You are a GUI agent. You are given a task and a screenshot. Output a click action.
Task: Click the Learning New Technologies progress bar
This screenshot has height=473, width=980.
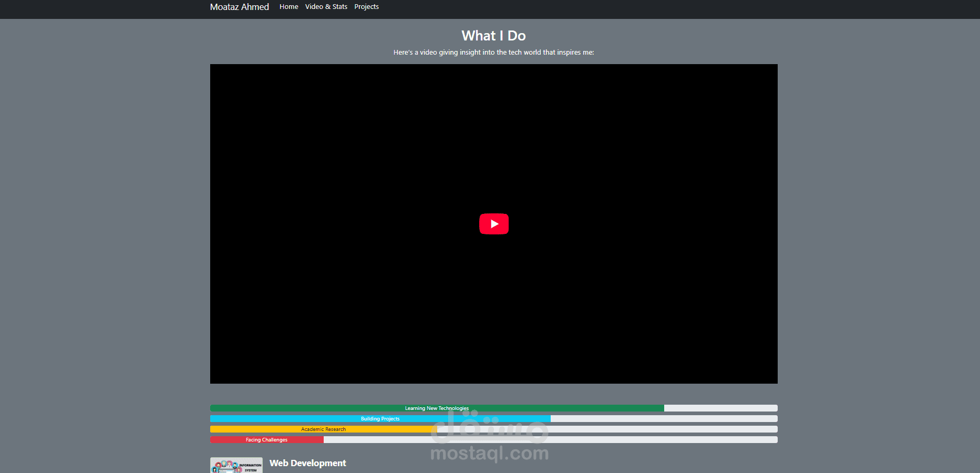click(437, 408)
